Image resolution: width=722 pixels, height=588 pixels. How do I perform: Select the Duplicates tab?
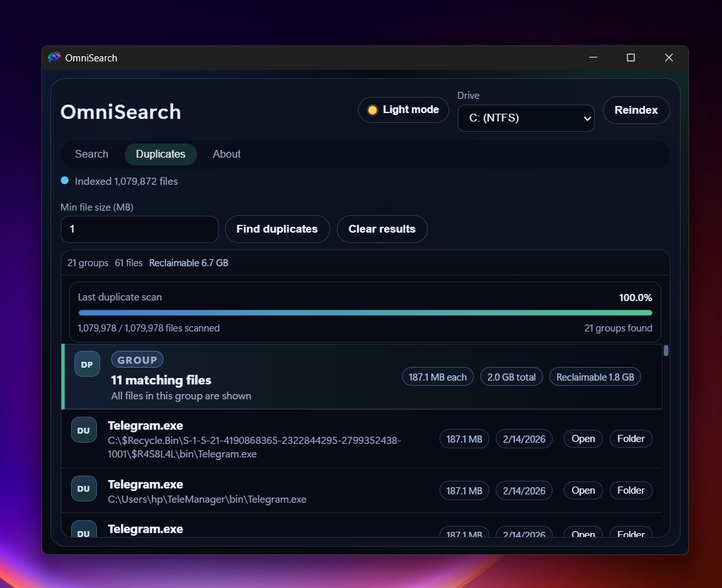160,154
